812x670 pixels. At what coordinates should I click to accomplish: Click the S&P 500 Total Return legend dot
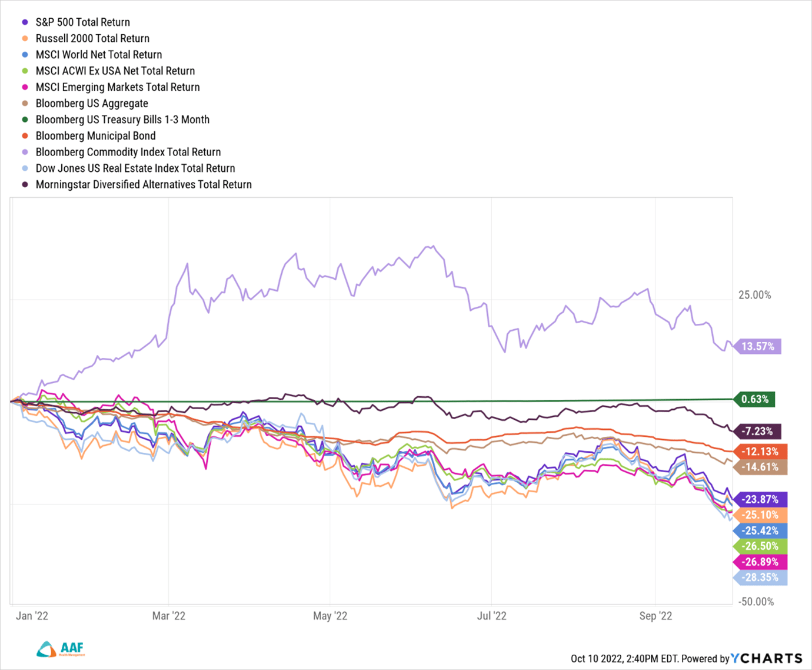point(25,22)
